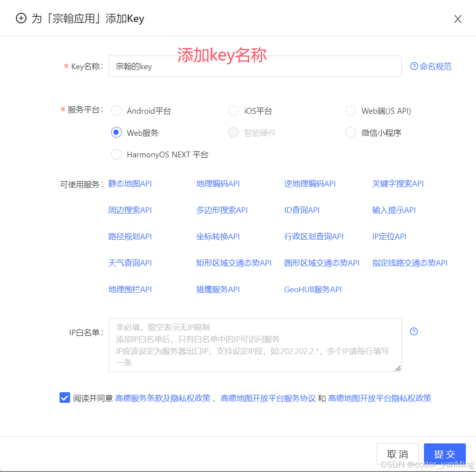Viewport: 476px width, 472px height.
Task: Open the 猎鹰服务API link
Action: click(x=218, y=289)
